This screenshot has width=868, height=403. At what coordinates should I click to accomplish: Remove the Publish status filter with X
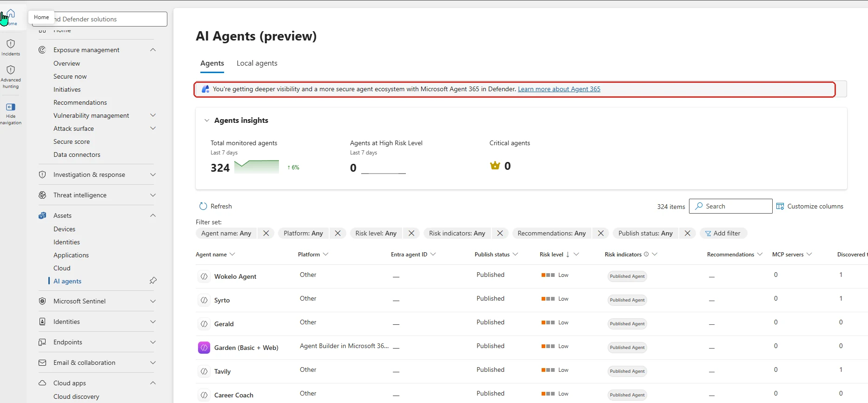[688, 233]
